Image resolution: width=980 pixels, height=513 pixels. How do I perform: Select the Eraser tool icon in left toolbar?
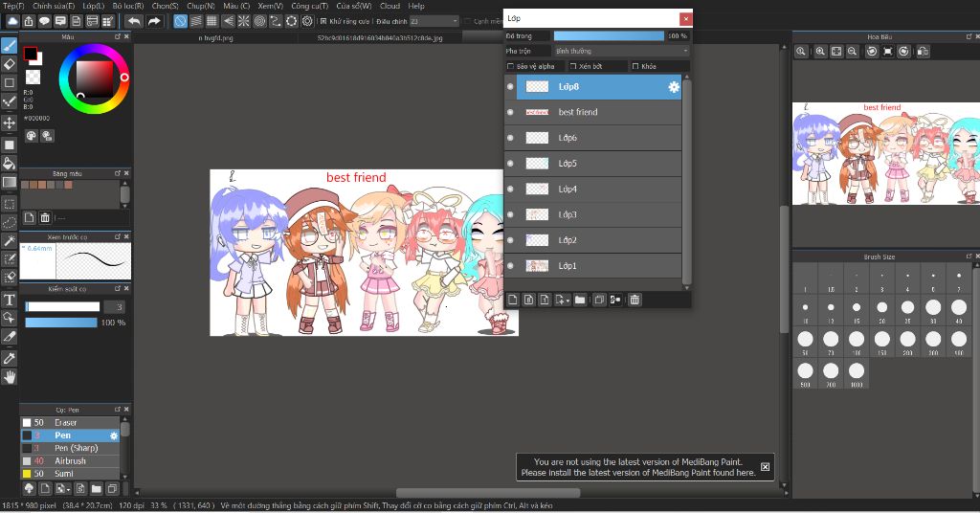point(10,64)
